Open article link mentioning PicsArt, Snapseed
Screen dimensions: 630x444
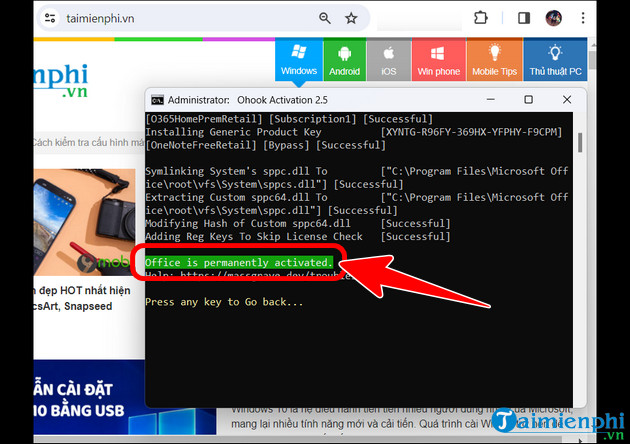(82, 298)
